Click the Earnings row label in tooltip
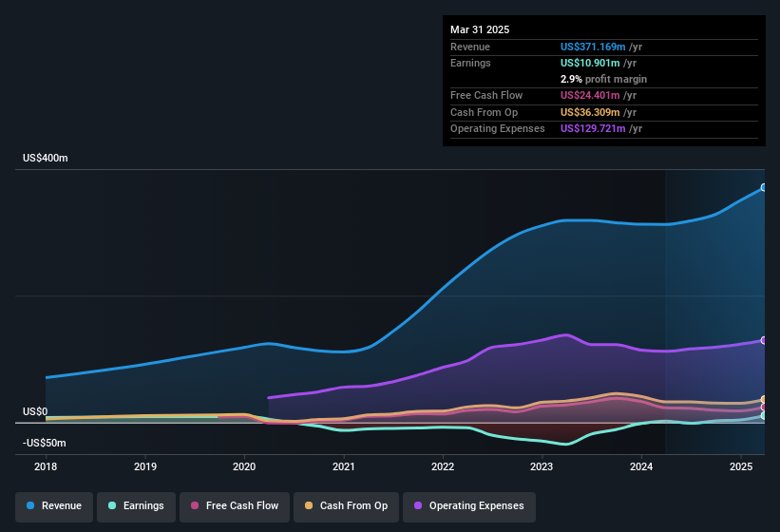The height and width of the screenshot is (532, 780). [x=470, y=63]
